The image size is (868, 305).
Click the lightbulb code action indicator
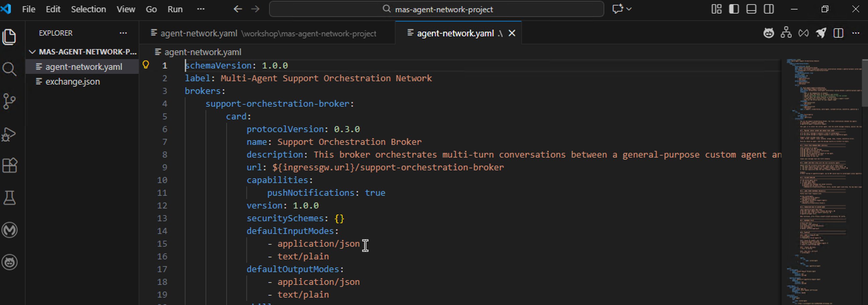(146, 64)
